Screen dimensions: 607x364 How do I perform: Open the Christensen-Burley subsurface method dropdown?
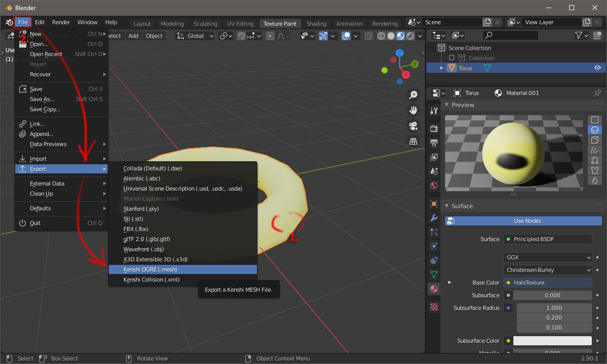547,270
